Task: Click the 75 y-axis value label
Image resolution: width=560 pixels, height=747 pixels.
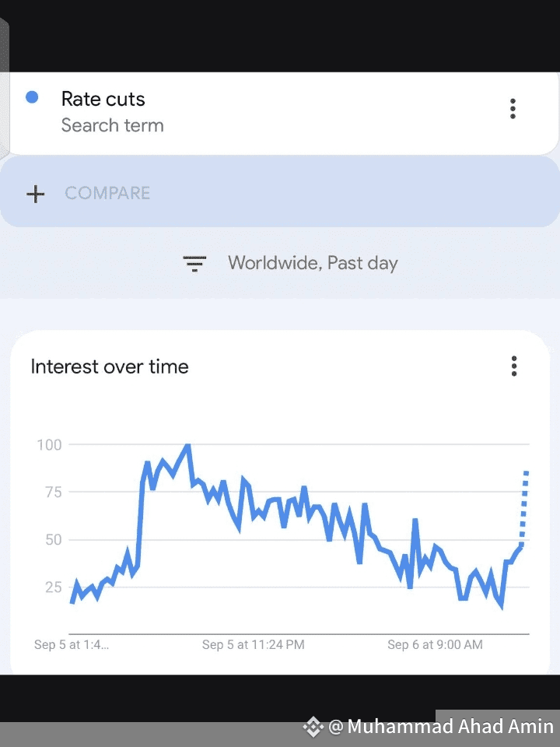Action: [54, 492]
